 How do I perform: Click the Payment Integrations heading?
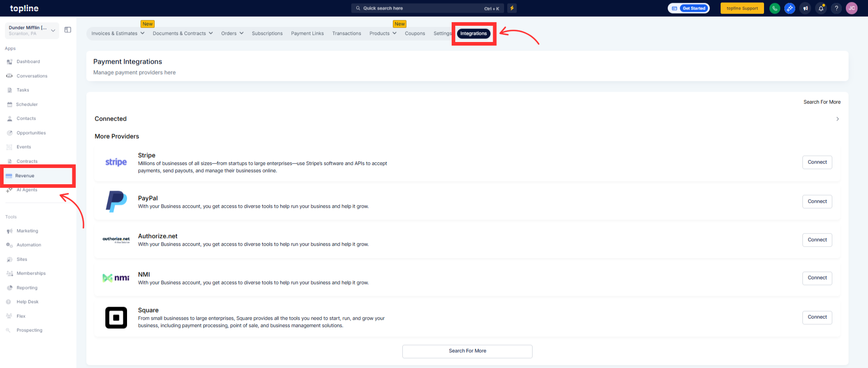127,61
